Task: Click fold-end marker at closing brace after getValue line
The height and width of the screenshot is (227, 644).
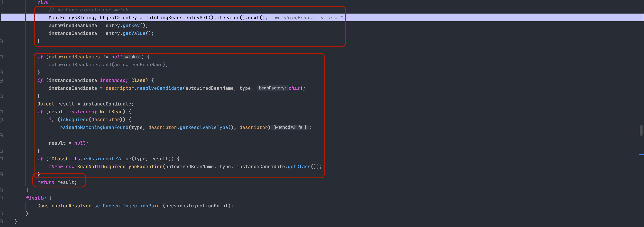Action: (1, 41)
